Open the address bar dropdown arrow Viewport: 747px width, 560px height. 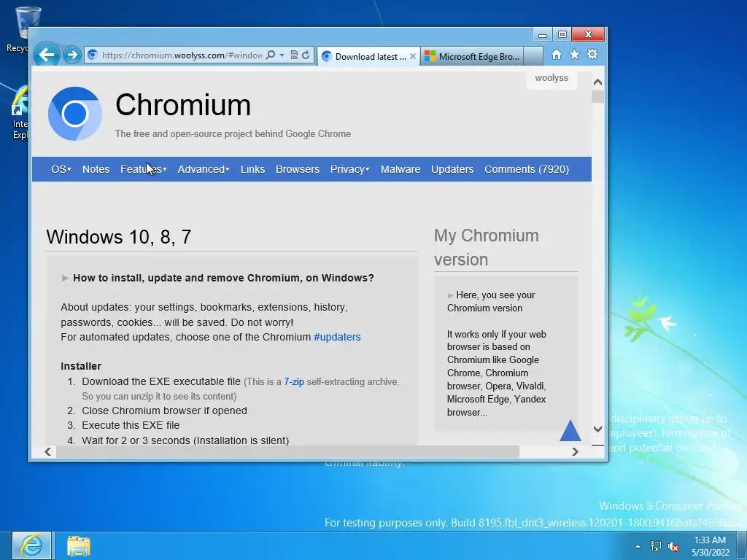(x=282, y=55)
